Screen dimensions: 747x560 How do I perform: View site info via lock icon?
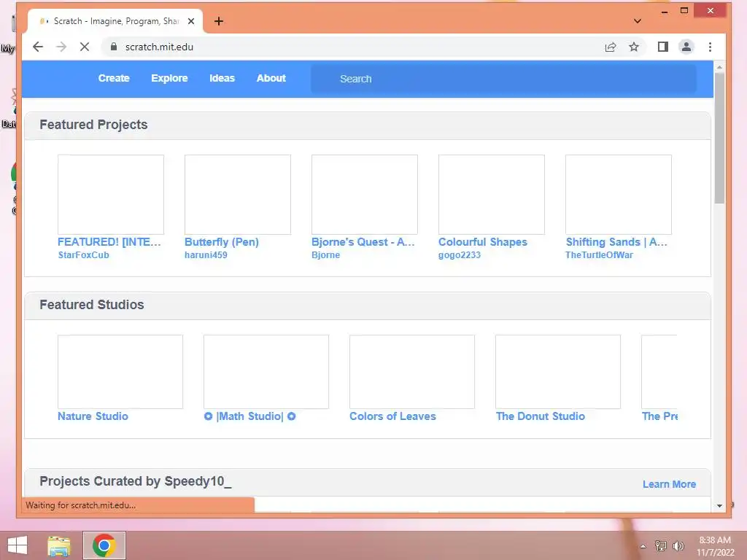[x=113, y=47]
